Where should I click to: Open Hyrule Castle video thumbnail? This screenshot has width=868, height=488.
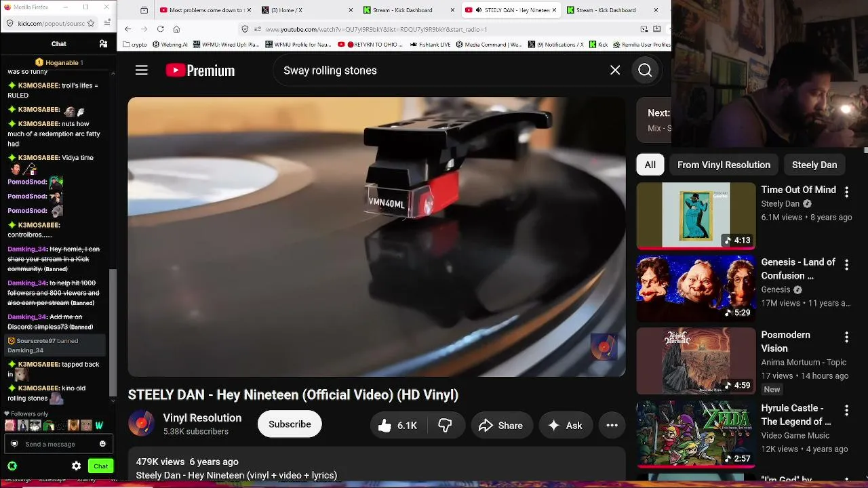tap(696, 434)
